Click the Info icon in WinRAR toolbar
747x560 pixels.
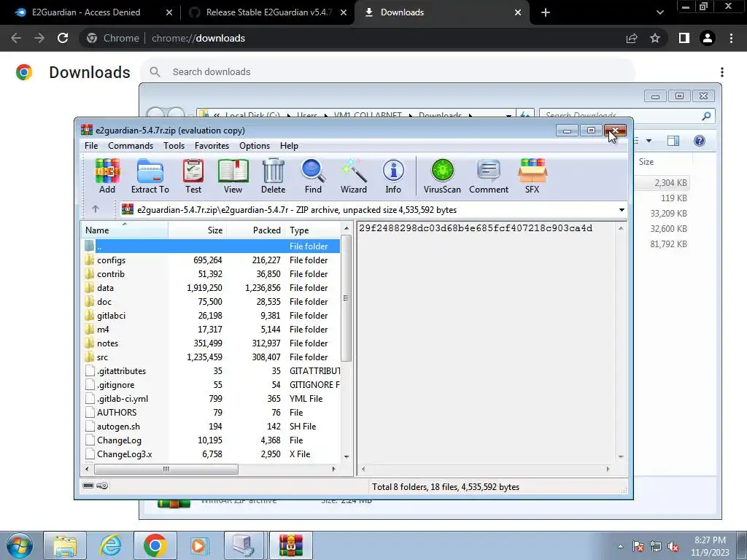tap(393, 176)
